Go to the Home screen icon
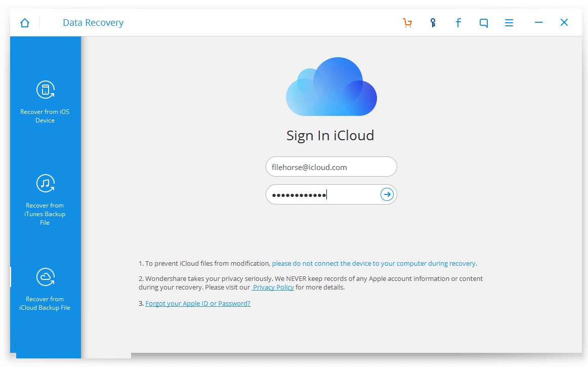Viewport: 588px width, 367px height. coord(25,23)
